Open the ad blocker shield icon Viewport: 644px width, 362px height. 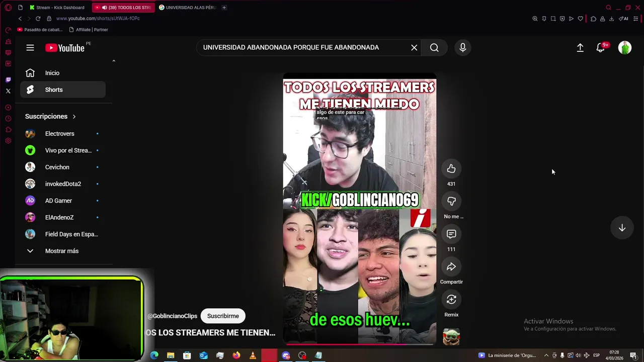click(562, 19)
